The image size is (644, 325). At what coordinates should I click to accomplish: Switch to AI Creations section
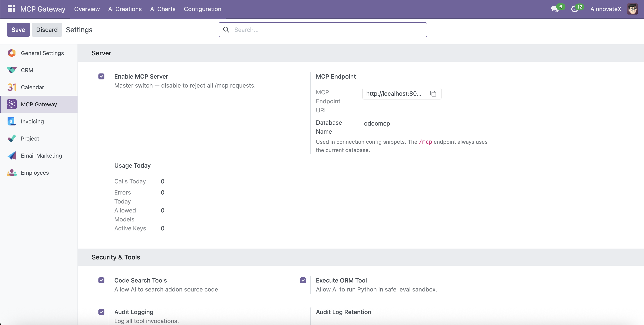pos(125,9)
